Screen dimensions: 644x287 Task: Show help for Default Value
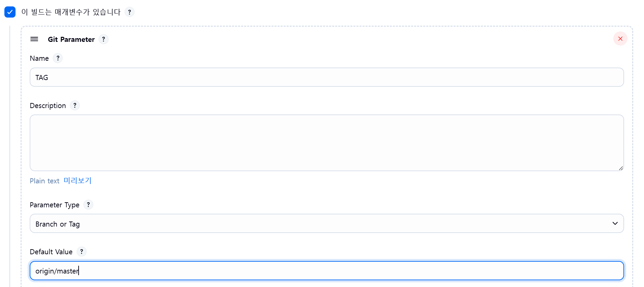(x=82, y=252)
